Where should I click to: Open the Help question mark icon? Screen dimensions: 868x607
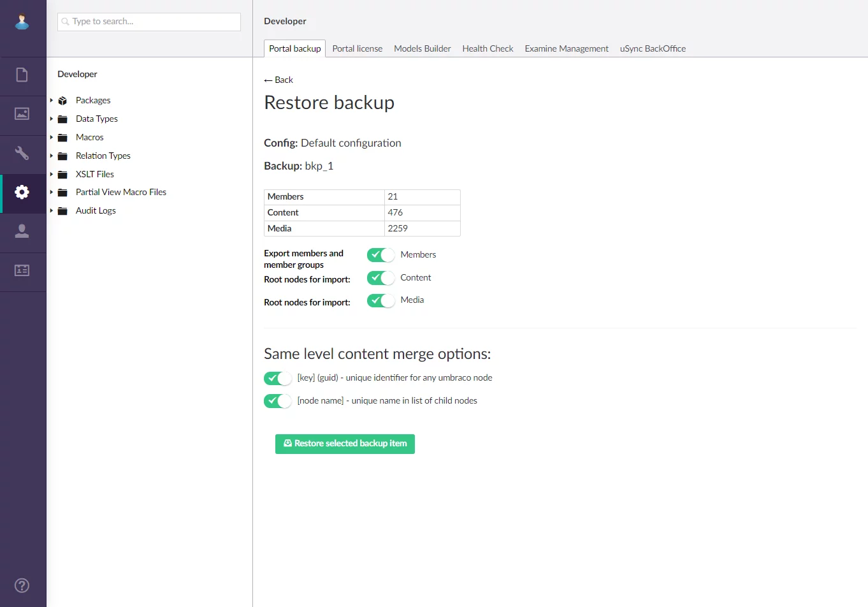22,585
